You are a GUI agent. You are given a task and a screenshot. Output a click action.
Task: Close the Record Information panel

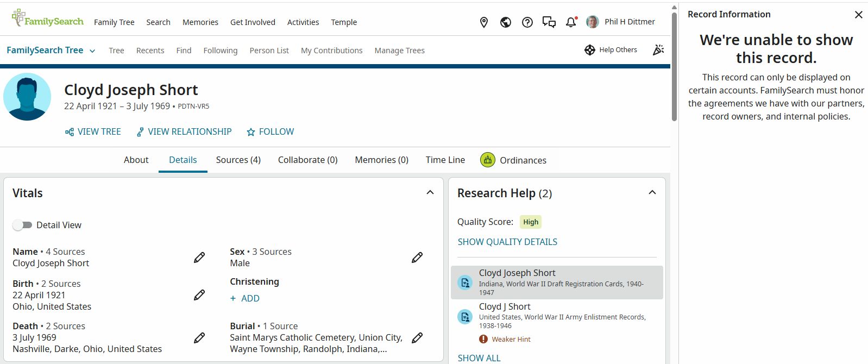859,15
